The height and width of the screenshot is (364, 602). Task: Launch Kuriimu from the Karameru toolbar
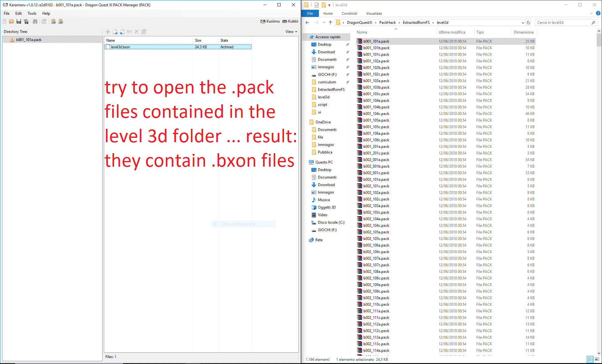tap(270, 21)
